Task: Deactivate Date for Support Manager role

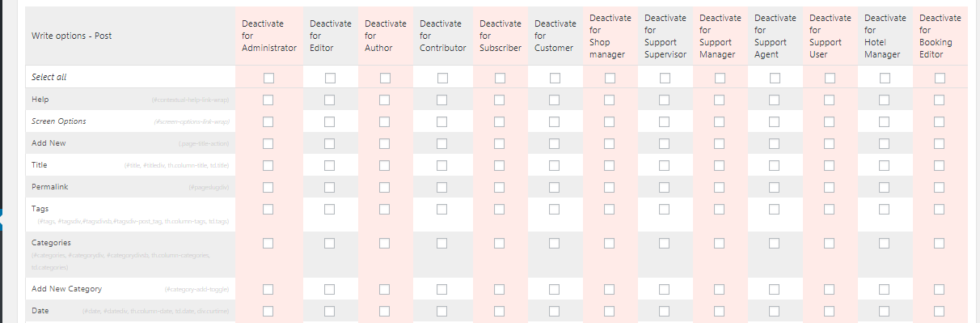Action: point(719,311)
